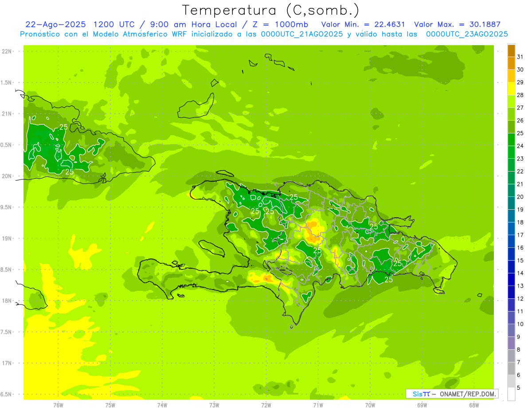The height and width of the screenshot is (411, 532).
Task: Click gray legend swatch between 6 and 7
Action: point(511,368)
